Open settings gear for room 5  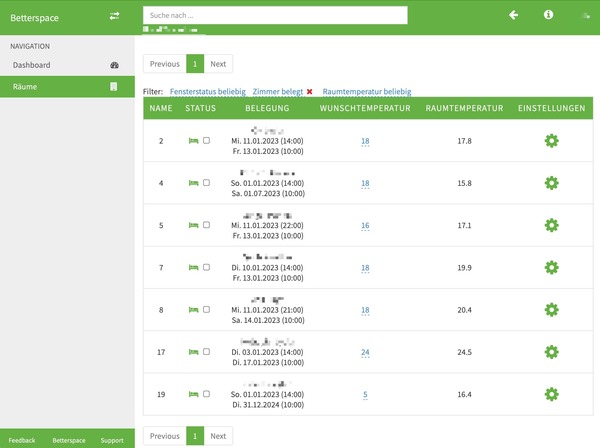pyautogui.click(x=551, y=225)
